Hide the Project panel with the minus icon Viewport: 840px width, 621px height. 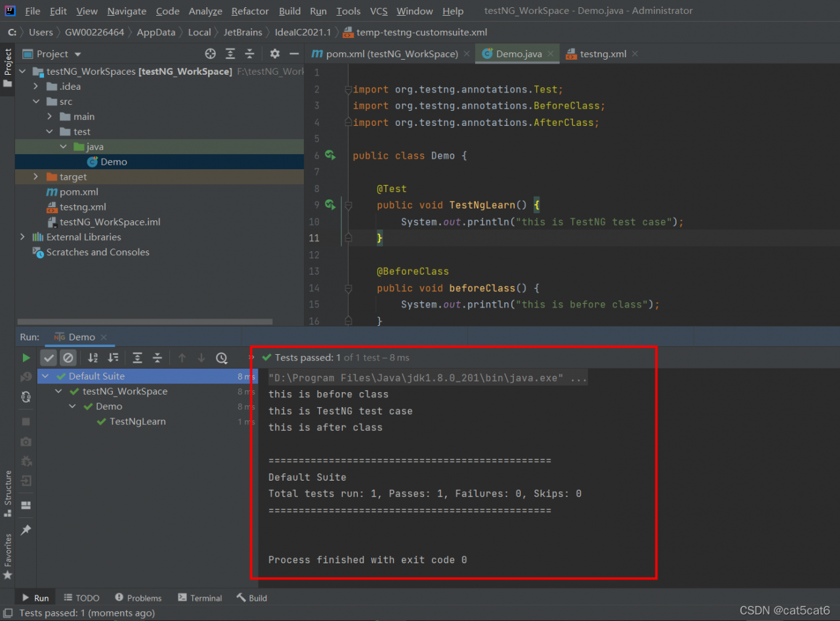coord(293,54)
